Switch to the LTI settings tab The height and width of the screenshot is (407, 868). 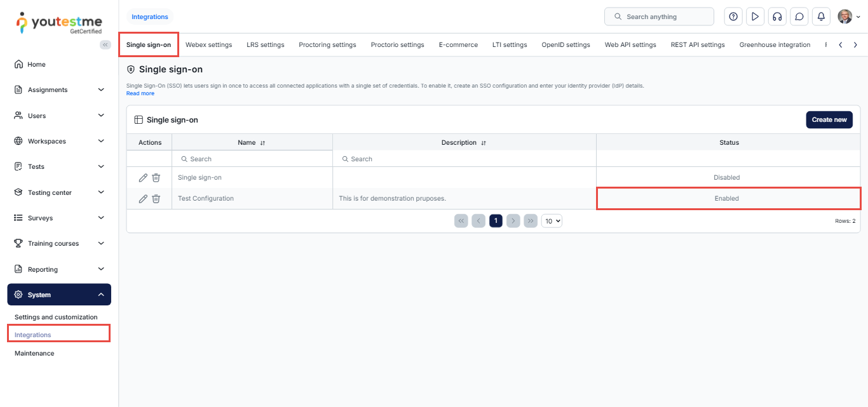510,45
